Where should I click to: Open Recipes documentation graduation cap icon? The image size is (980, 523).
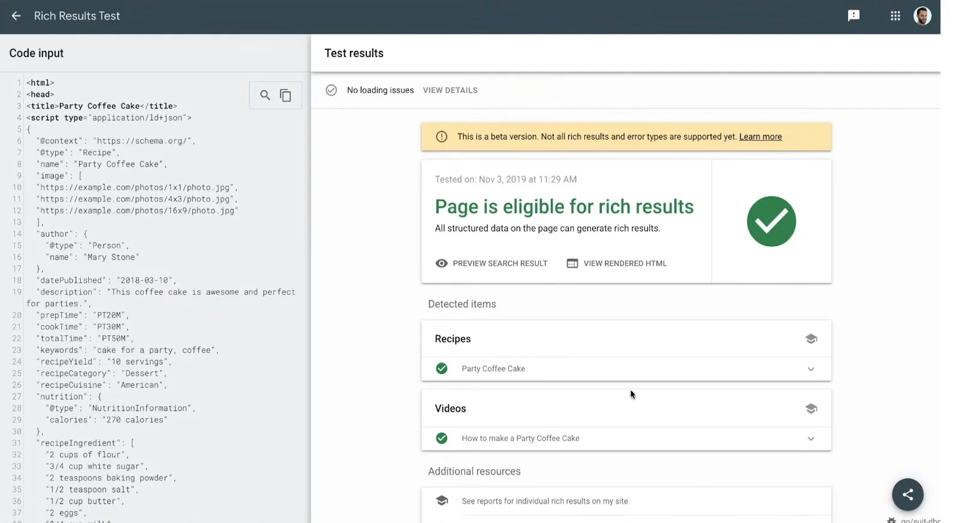click(x=811, y=339)
